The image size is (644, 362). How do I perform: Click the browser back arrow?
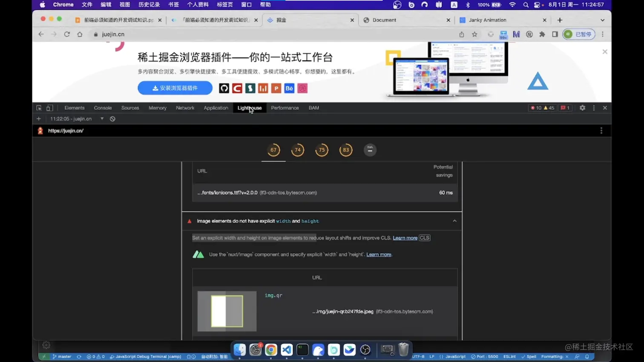tap(41, 34)
